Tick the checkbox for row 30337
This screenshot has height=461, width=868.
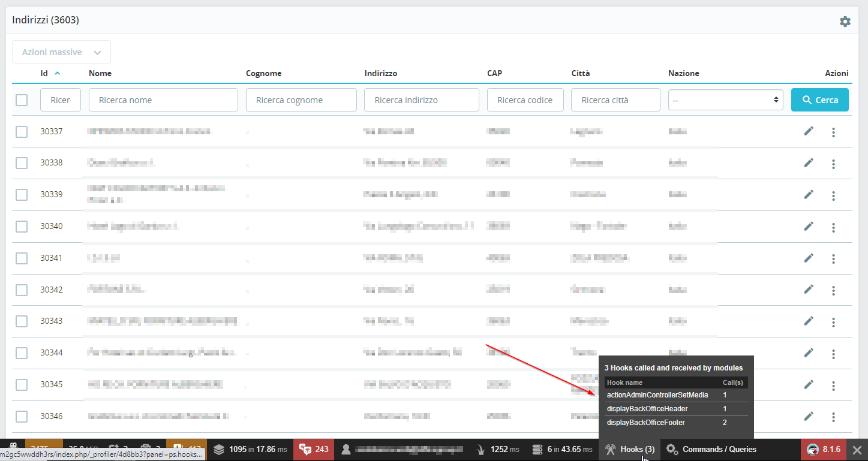22,131
